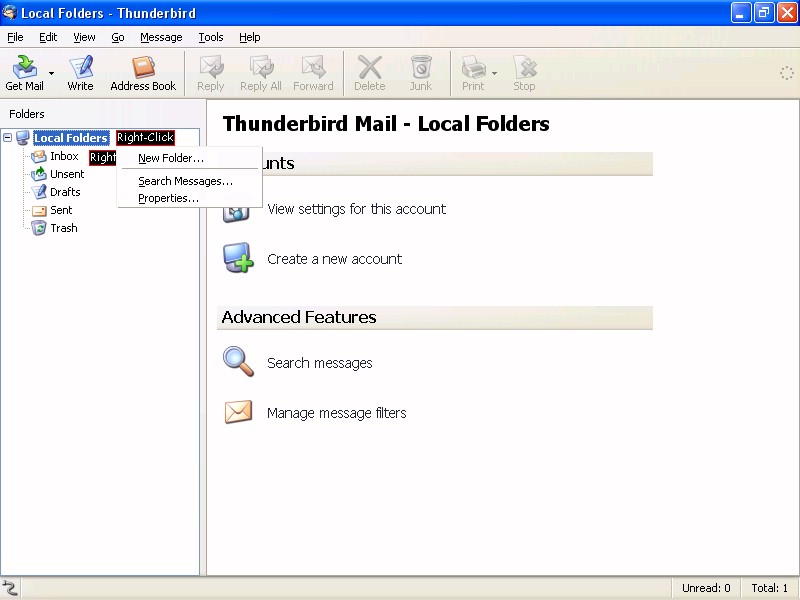Collapse the Local Folders tree node
This screenshot has width=800, height=600.
(8, 137)
